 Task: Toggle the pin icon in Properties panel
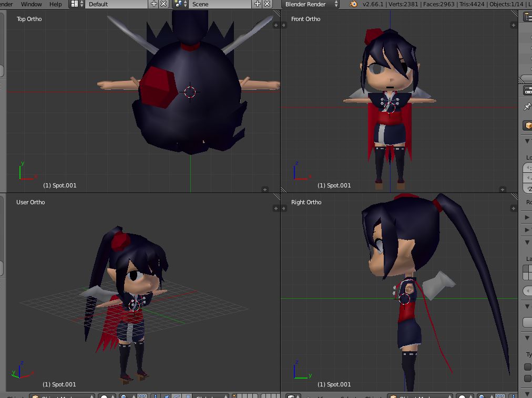527,107
